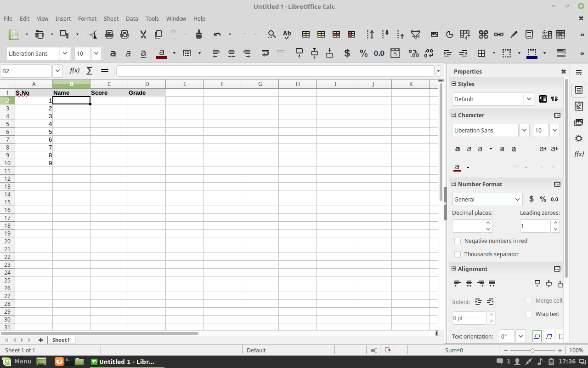
Task: Check Negative numbers in red
Action: [x=458, y=241]
